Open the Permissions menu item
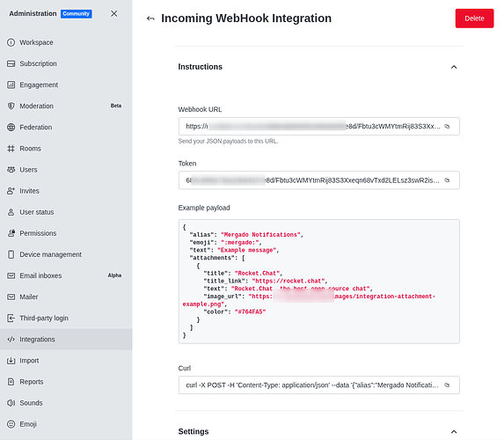The height and width of the screenshot is (440, 504). [x=66, y=233]
